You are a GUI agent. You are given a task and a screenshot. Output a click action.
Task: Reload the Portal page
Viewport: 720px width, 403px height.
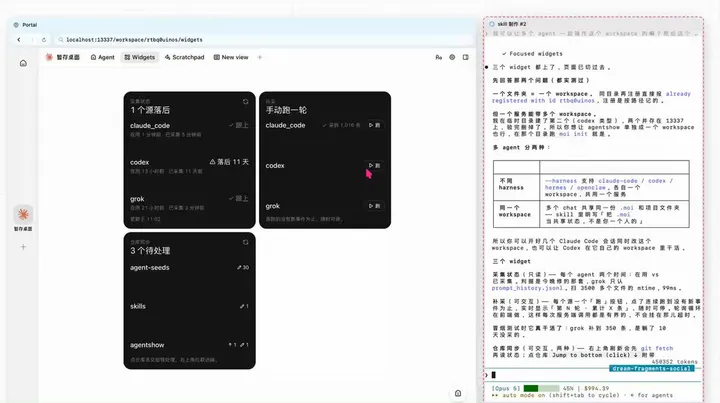coord(44,40)
